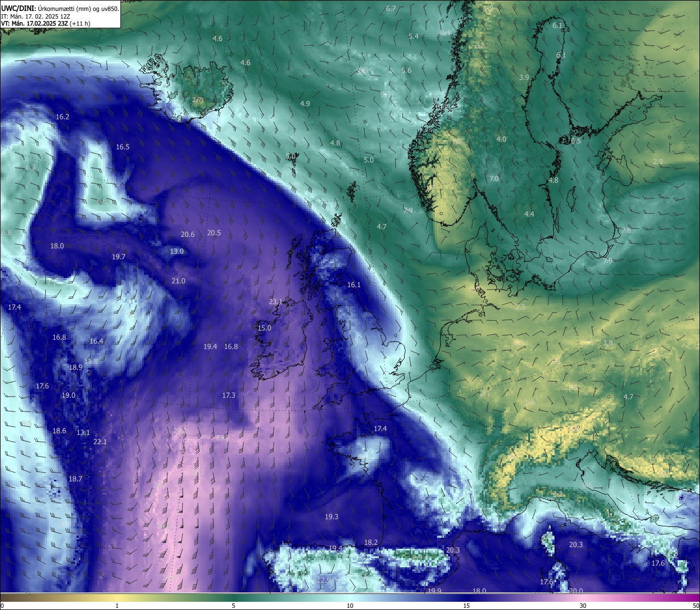Click the 13.1 value on the map

83,432
